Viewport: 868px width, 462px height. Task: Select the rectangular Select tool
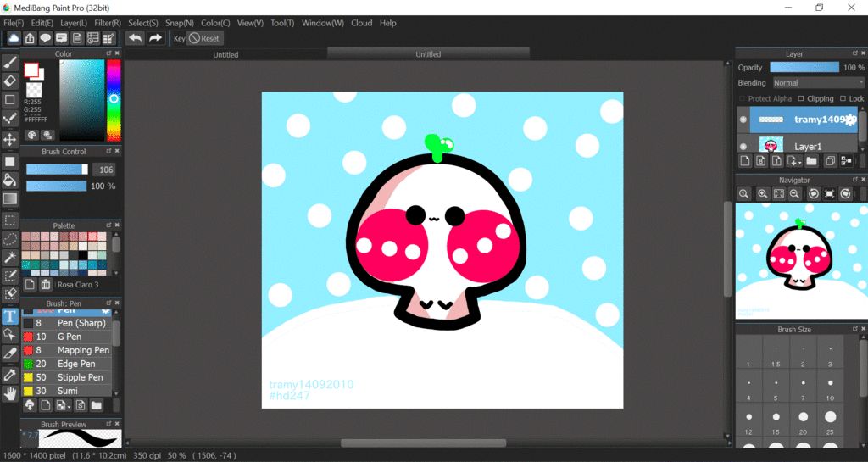click(x=10, y=220)
